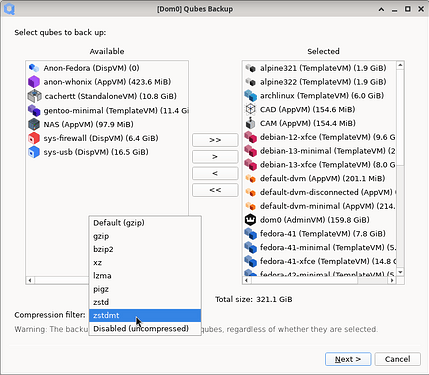Choose lzma in the dropdown list

coord(145,276)
